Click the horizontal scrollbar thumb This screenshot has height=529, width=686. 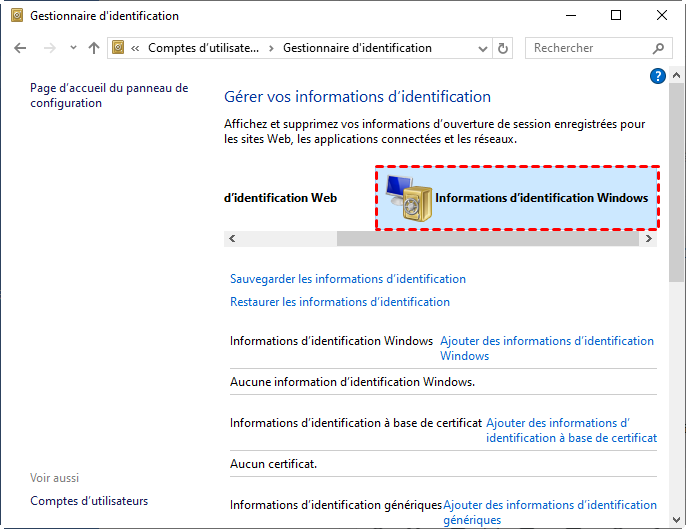pyautogui.click(x=488, y=238)
